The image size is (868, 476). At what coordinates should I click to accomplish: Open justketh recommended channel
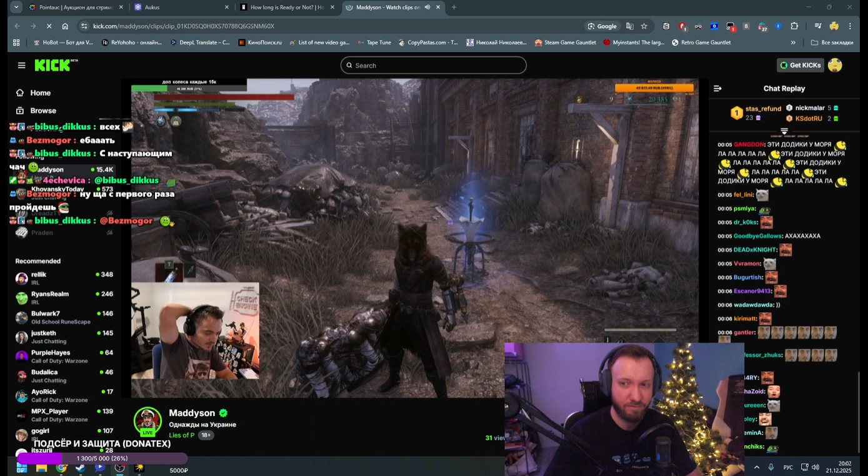[64, 337]
